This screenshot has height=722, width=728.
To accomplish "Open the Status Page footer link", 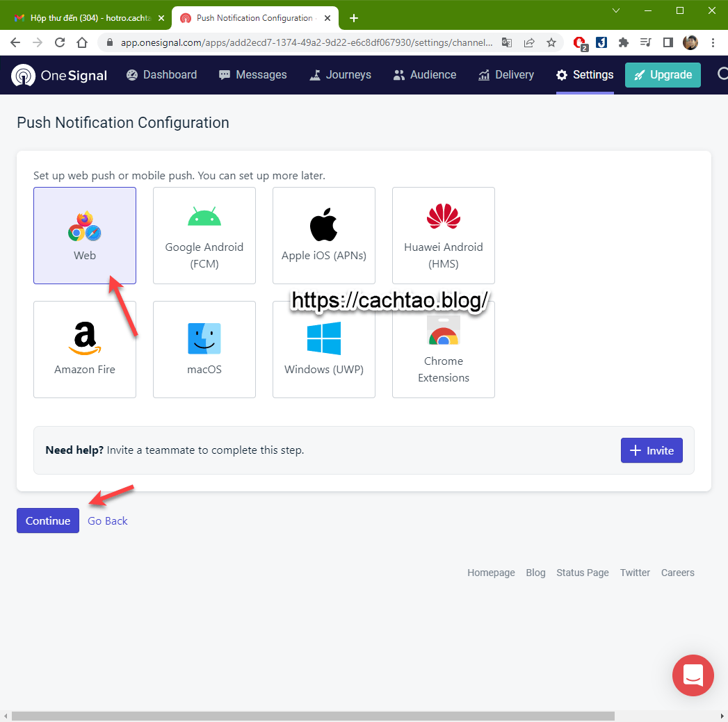I will click(582, 573).
